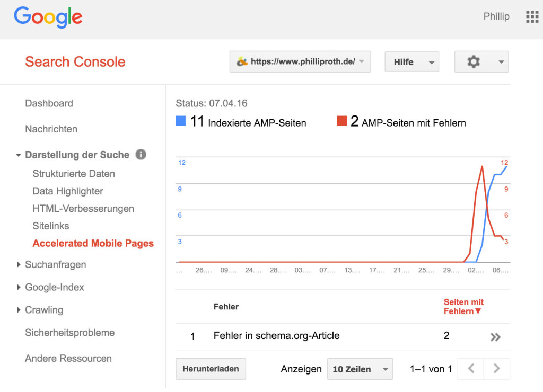The height and width of the screenshot is (392, 543).
Task: Click the Google logo
Action: (48, 17)
